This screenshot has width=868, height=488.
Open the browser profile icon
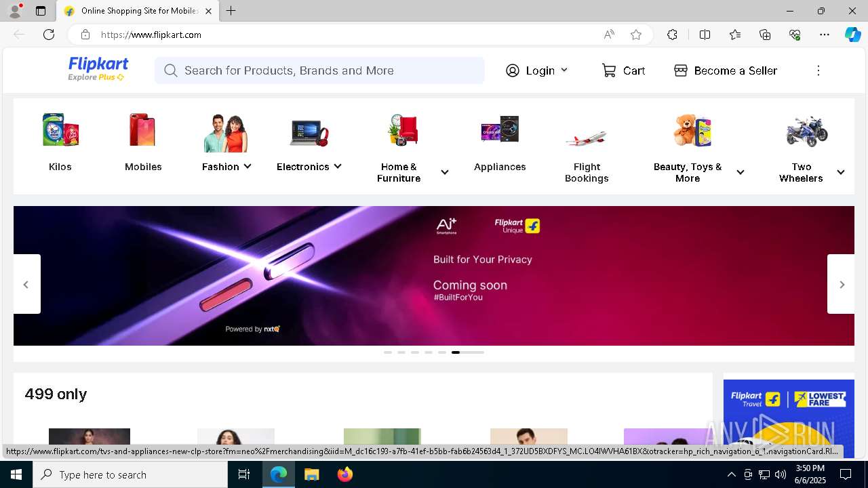(x=15, y=11)
